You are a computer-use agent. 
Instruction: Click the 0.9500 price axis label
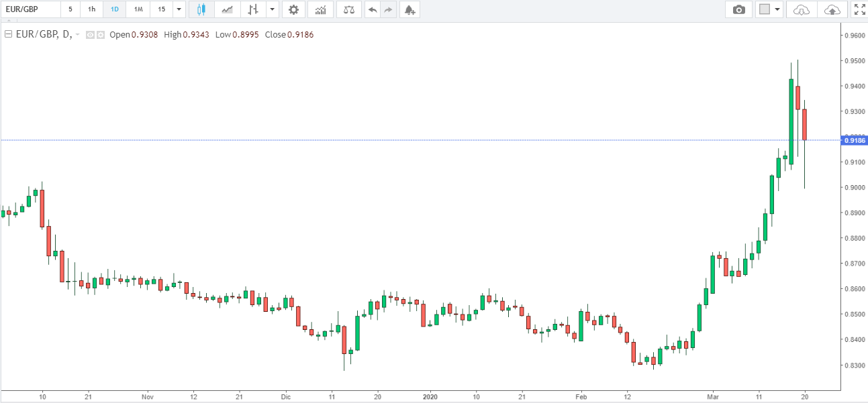[x=855, y=61]
